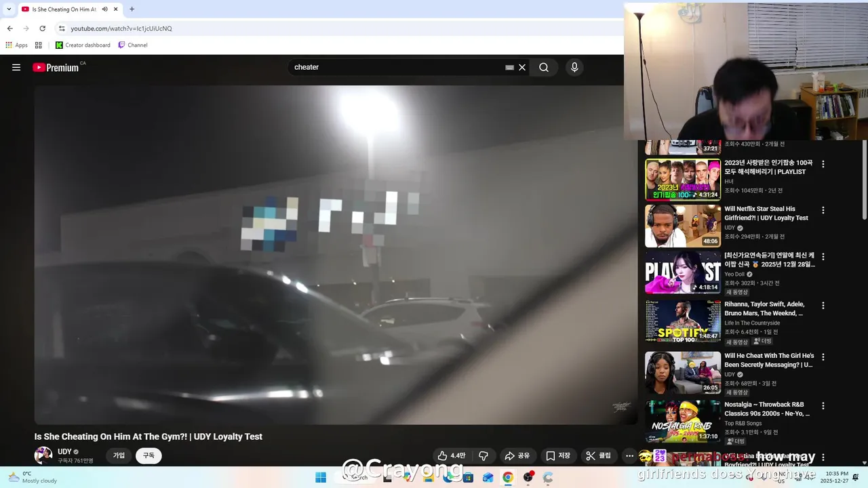Open Chrome from the taskbar
The width and height of the screenshot is (868, 488).
point(508,477)
